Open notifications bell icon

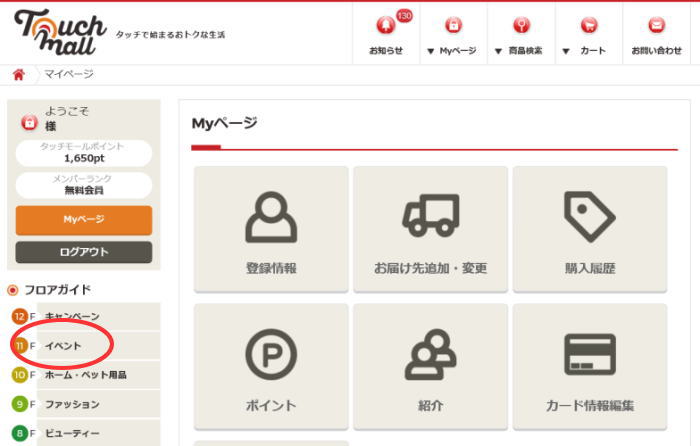click(x=386, y=25)
